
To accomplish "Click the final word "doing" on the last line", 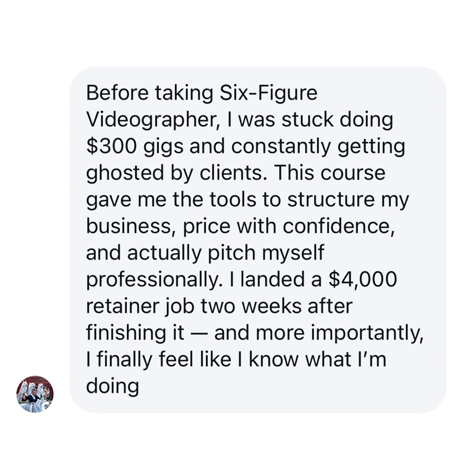I will [112, 386].
